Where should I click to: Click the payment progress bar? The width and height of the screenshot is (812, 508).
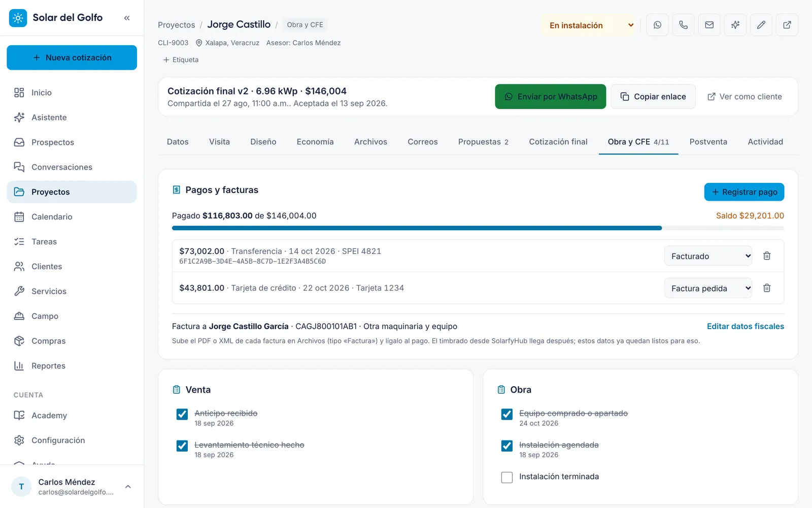[x=478, y=228]
